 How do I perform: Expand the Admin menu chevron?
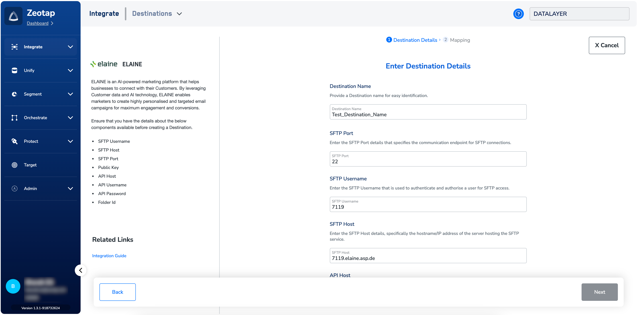coord(70,188)
